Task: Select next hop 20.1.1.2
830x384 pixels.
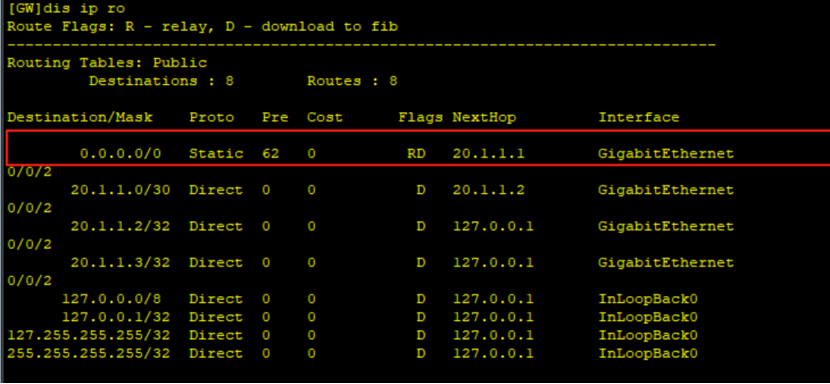Action: click(x=488, y=190)
